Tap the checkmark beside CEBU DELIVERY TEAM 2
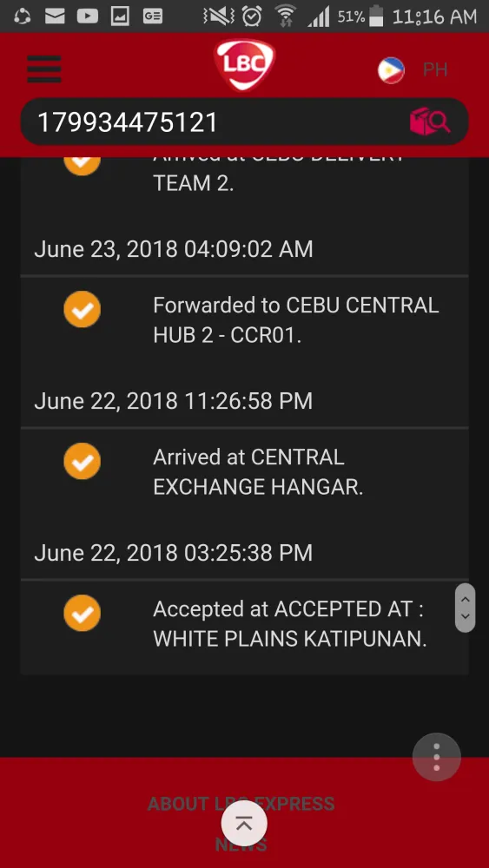 click(x=82, y=164)
